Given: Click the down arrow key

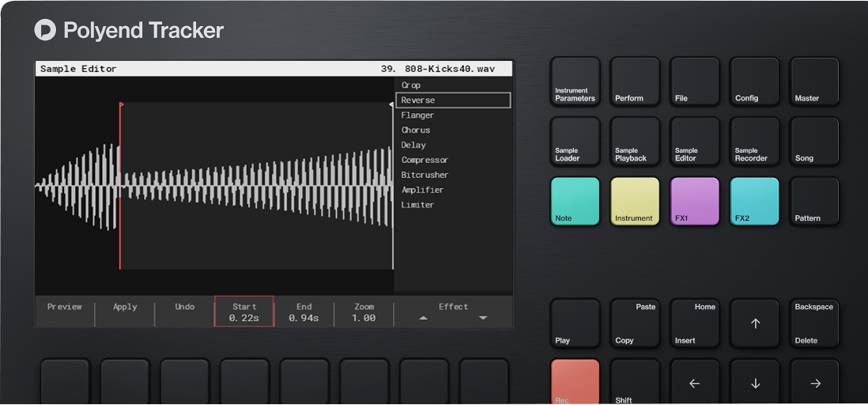Looking at the screenshot, I should 754,382.
